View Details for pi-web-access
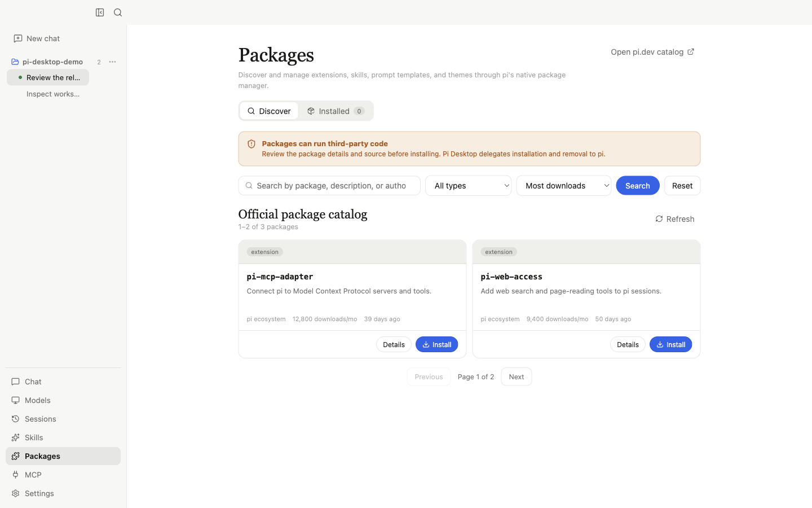 click(628, 344)
